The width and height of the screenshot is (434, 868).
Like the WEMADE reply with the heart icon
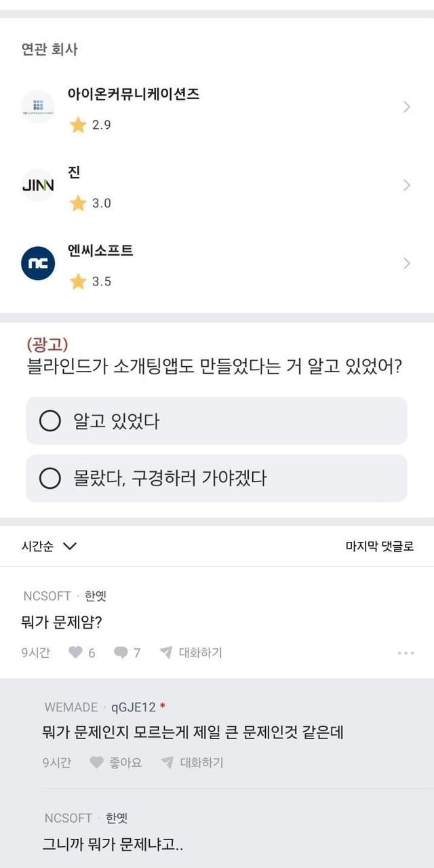pos(97,762)
